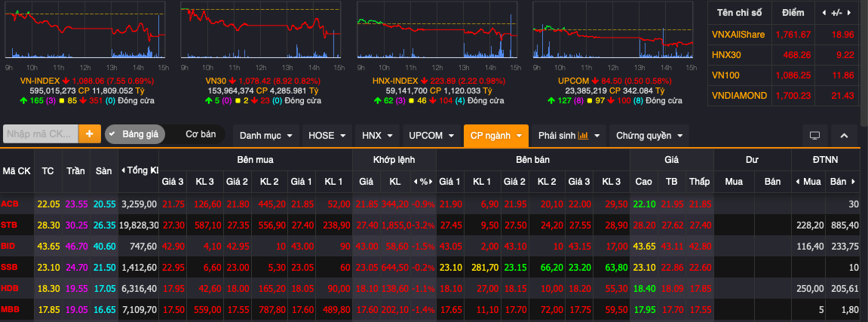Open the HOSE dropdown
The image size is (868, 322).
(x=327, y=136)
